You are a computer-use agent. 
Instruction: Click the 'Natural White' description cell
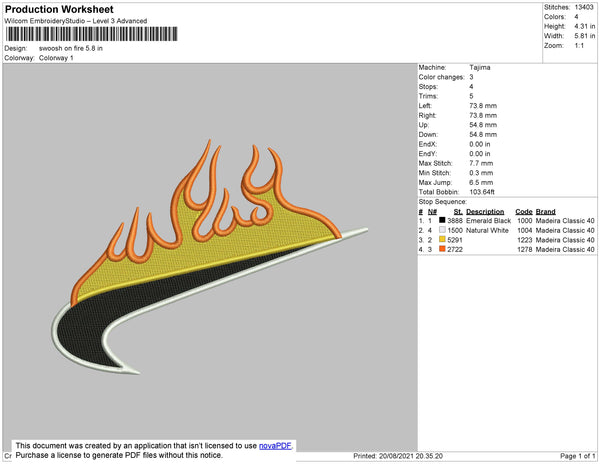click(x=488, y=230)
